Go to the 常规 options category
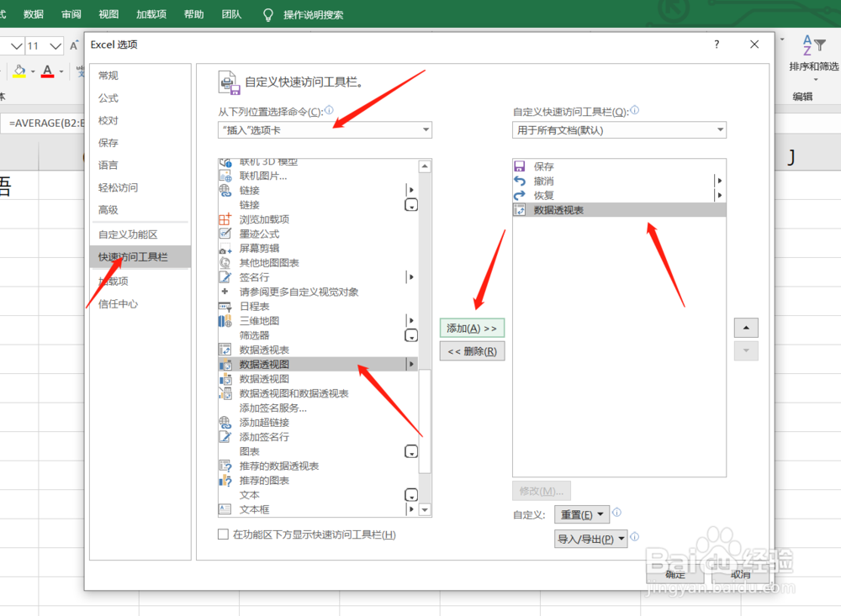Image resolution: width=841 pixels, height=616 pixels. click(x=108, y=76)
